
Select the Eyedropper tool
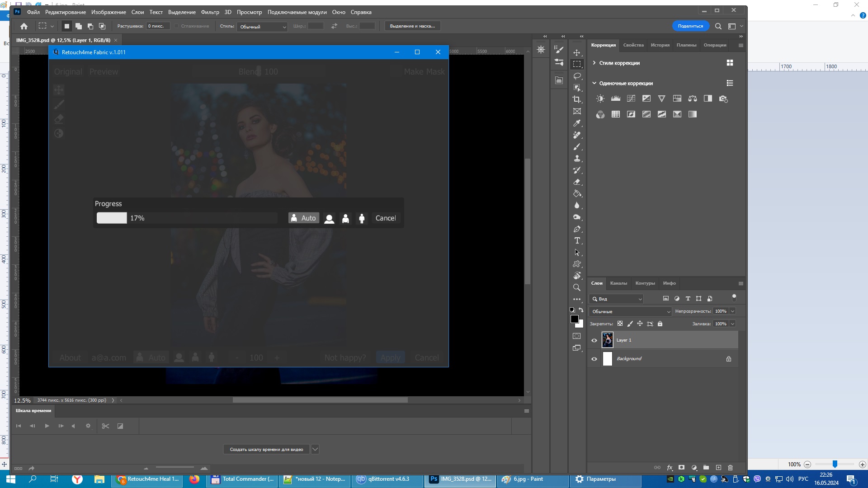click(x=577, y=123)
